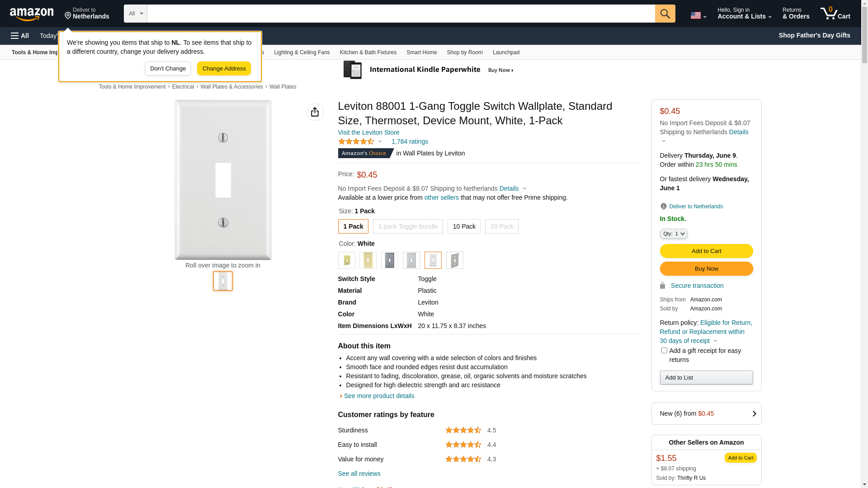This screenshot has width=868, height=488.
Task: Check the gift receipt checkbox
Action: click(x=664, y=351)
